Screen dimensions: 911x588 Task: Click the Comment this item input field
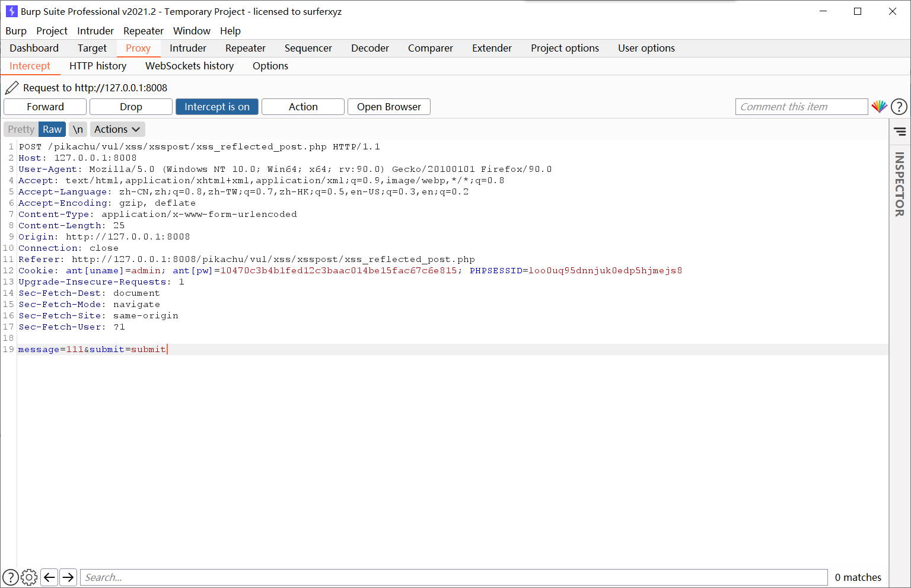pyautogui.click(x=801, y=107)
